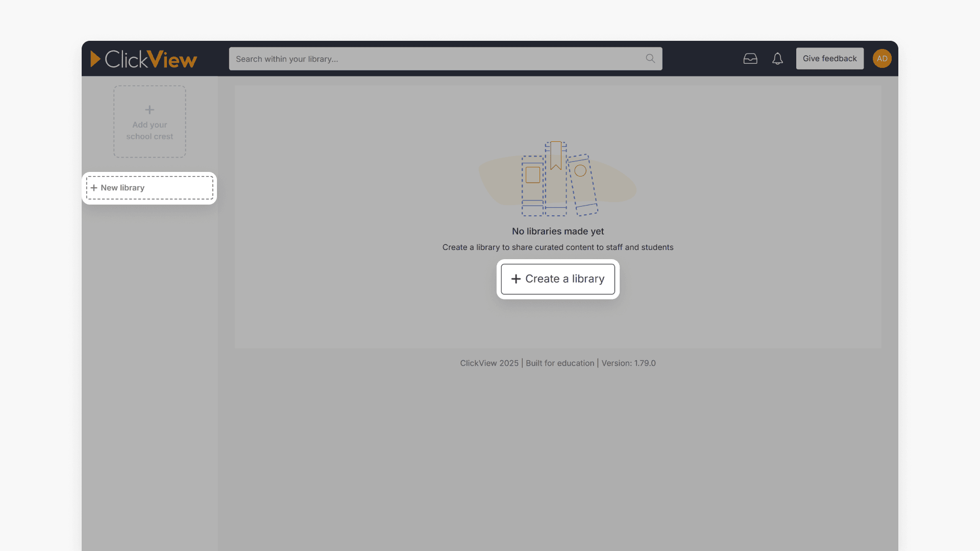Click the plus icon on the New library button
This screenshot has width=980, height=551.
pyautogui.click(x=94, y=188)
